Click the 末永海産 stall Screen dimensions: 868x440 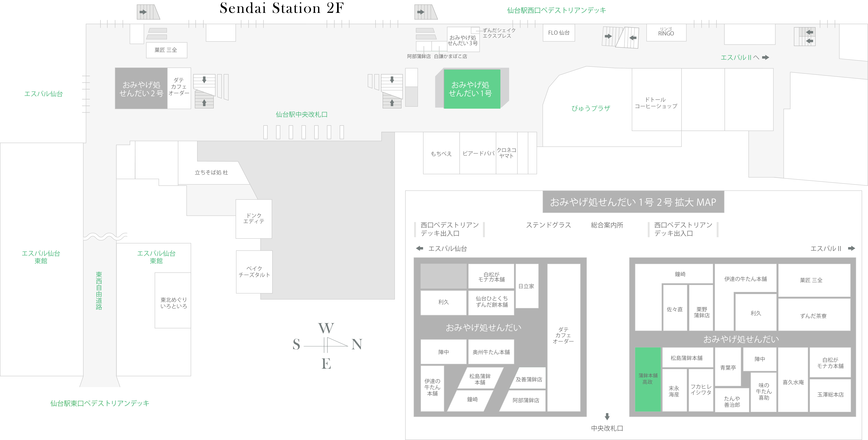click(x=675, y=391)
